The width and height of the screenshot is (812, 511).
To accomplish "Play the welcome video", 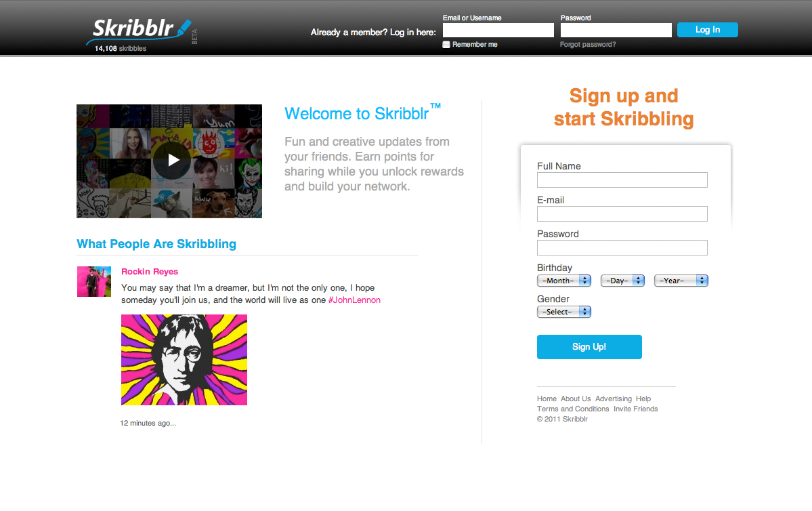I will tap(173, 161).
